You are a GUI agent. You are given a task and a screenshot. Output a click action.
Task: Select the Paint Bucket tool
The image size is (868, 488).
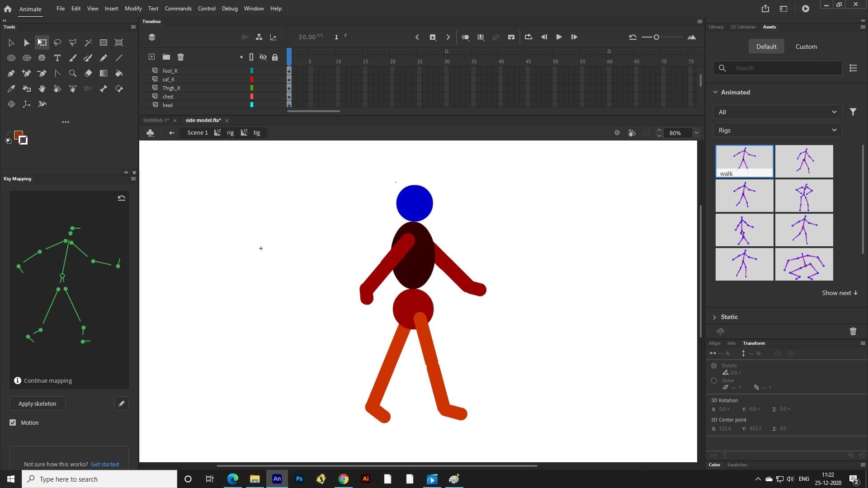click(x=119, y=73)
